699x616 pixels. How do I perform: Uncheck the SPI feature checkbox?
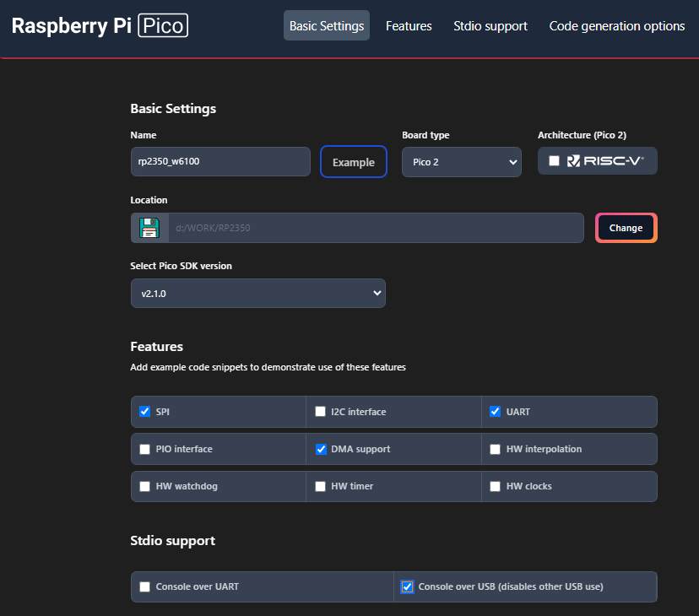145,412
